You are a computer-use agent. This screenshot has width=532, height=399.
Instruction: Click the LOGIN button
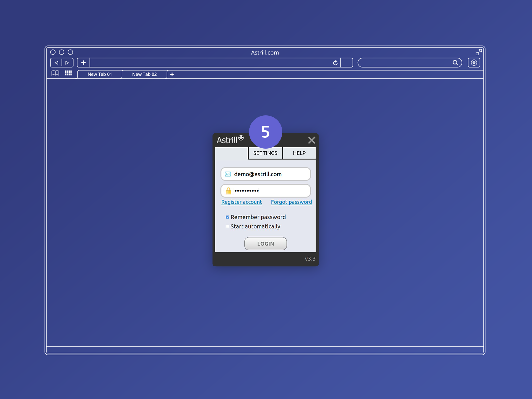tap(266, 244)
